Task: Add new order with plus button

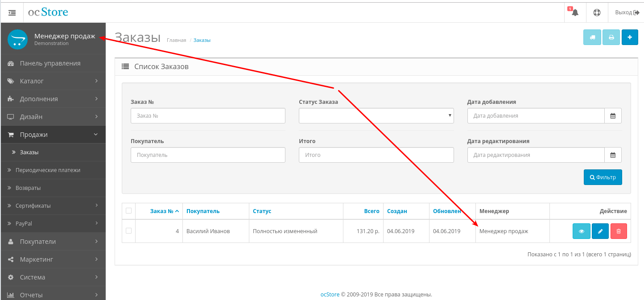Action: [630, 37]
